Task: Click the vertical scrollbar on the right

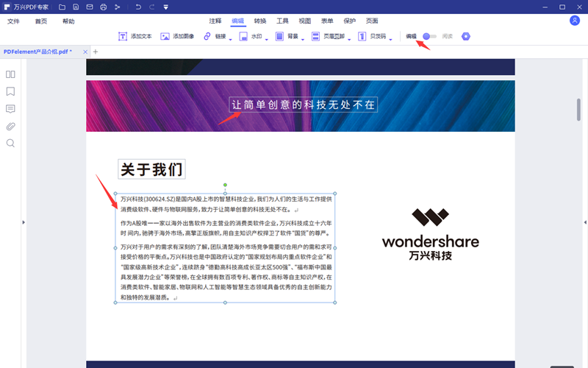Action: point(578,109)
